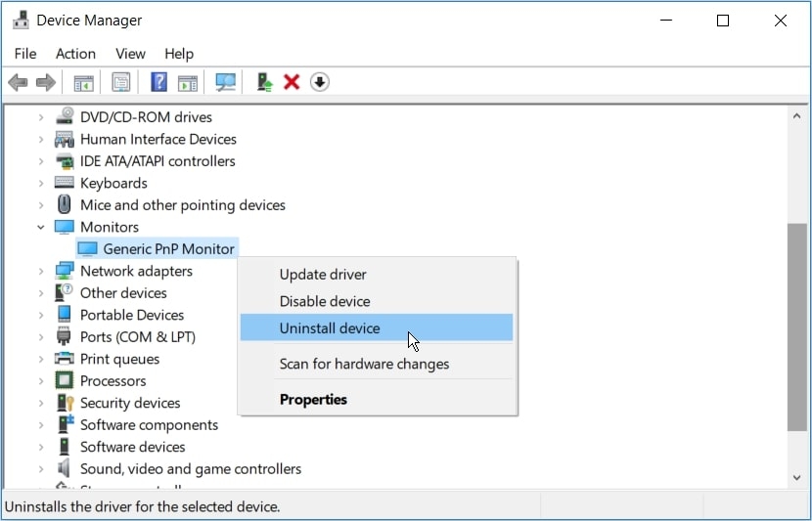812x521 pixels.
Task: Click the Device Manager title bar icon
Action: coord(21,21)
